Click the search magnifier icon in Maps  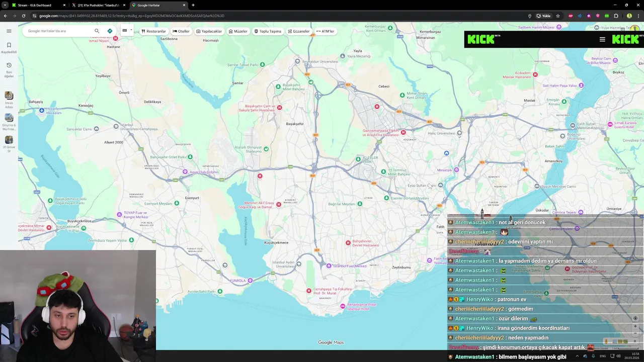click(x=97, y=31)
